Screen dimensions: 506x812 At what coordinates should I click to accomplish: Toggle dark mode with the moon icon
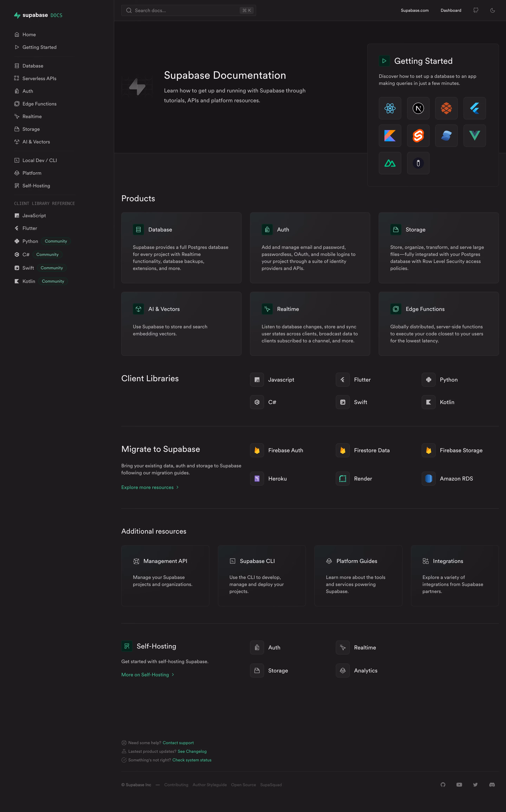492,10
